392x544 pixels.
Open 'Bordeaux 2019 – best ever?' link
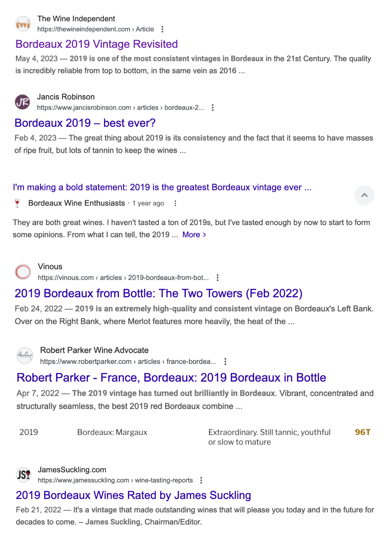coord(85,123)
